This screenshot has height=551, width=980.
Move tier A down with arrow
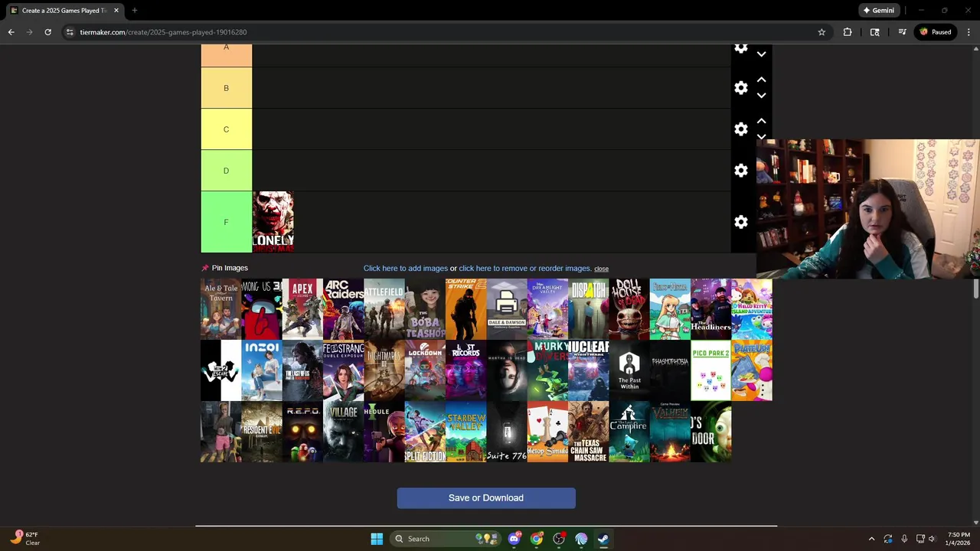click(761, 54)
